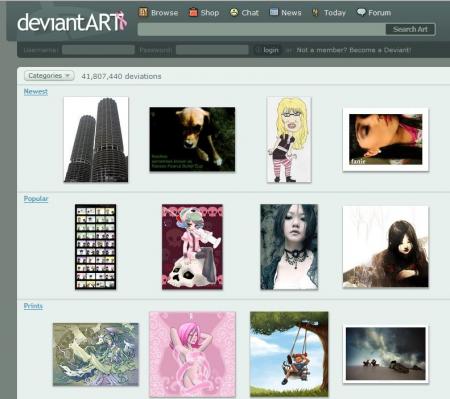Open the thumbnail captioned fanie
Screen dimensions: 450x399
pyautogui.click(x=385, y=139)
